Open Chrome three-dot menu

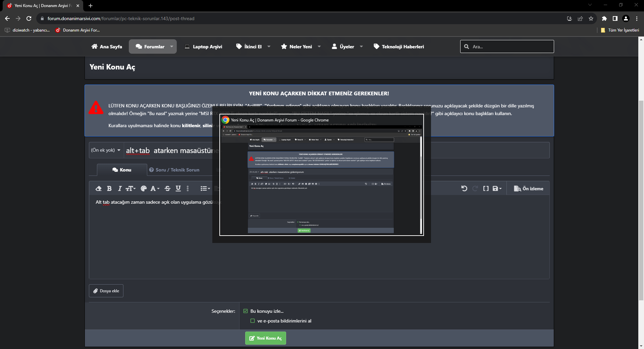tap(637, 18)
